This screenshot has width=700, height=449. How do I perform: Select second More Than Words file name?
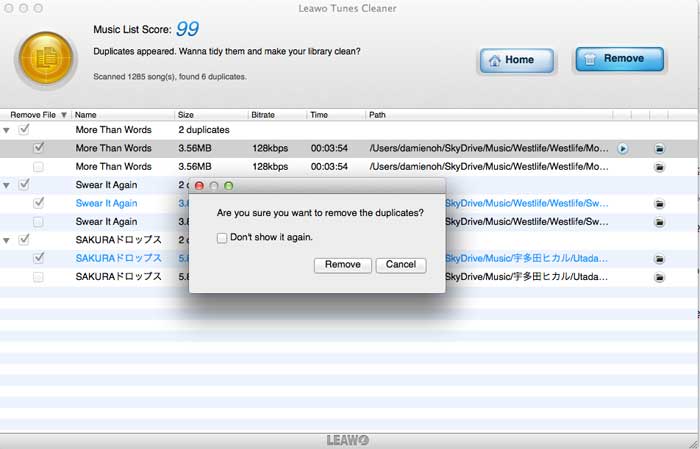113,166
